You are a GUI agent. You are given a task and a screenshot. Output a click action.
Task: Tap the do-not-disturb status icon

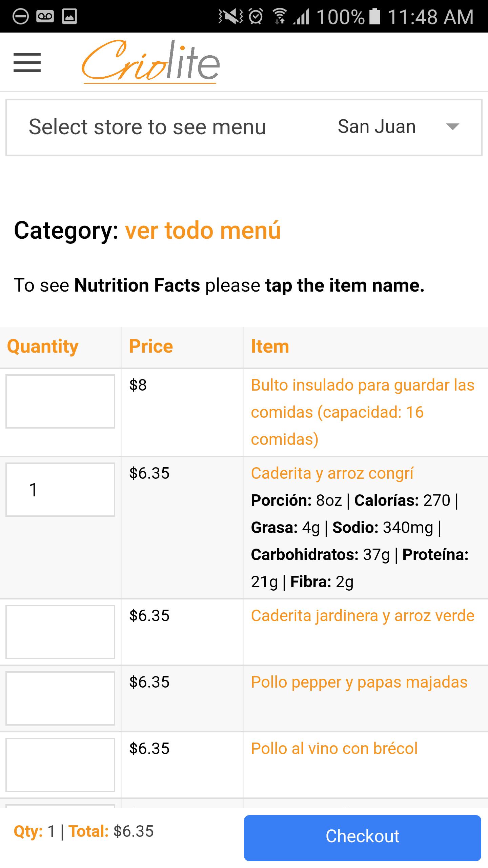(20, 16)
